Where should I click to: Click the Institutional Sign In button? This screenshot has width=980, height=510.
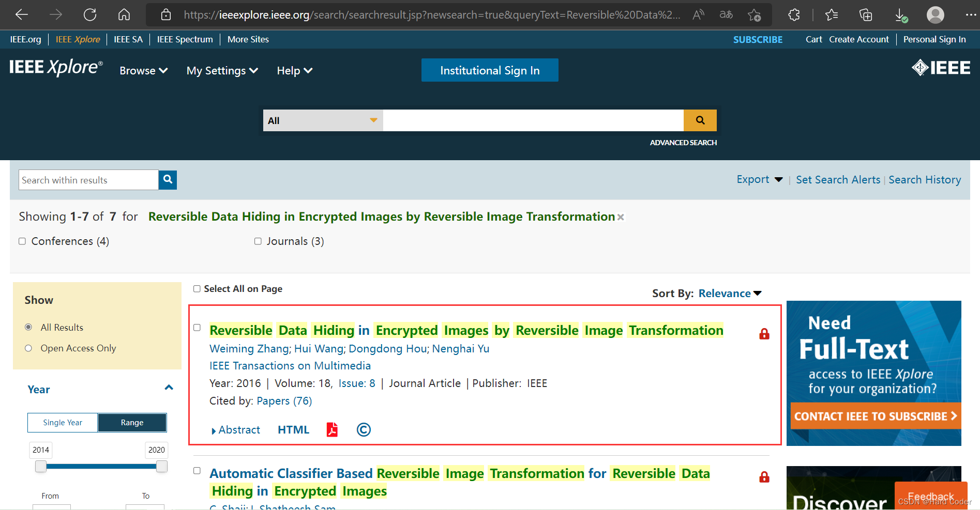[x=490, y=70]
